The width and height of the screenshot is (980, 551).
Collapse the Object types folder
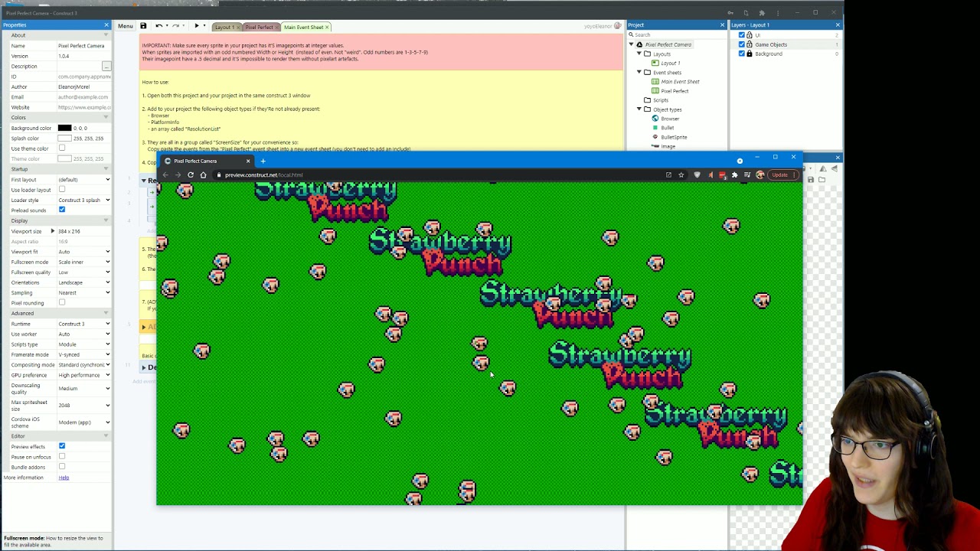(x=639, y=109)
